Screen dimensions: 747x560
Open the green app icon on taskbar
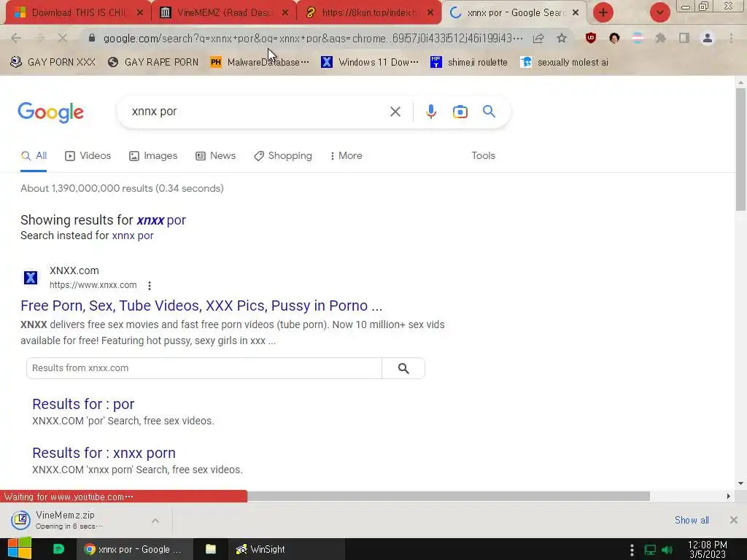click(58, 549)
